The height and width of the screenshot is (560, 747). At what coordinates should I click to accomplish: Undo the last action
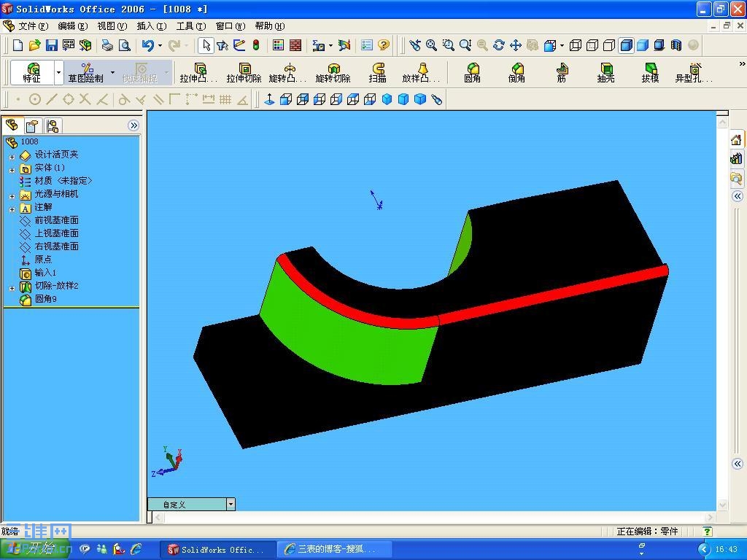[147, 45]
